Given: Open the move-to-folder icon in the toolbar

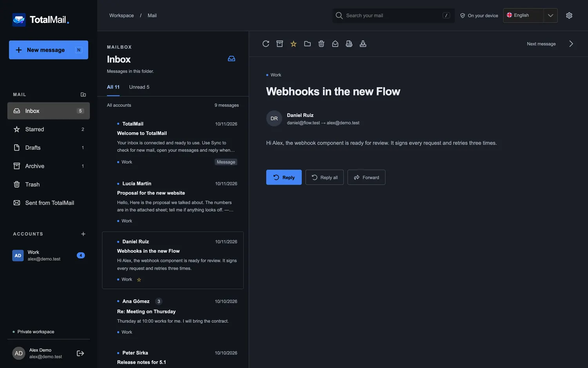Looking at the screenshot, I should 307,44.
